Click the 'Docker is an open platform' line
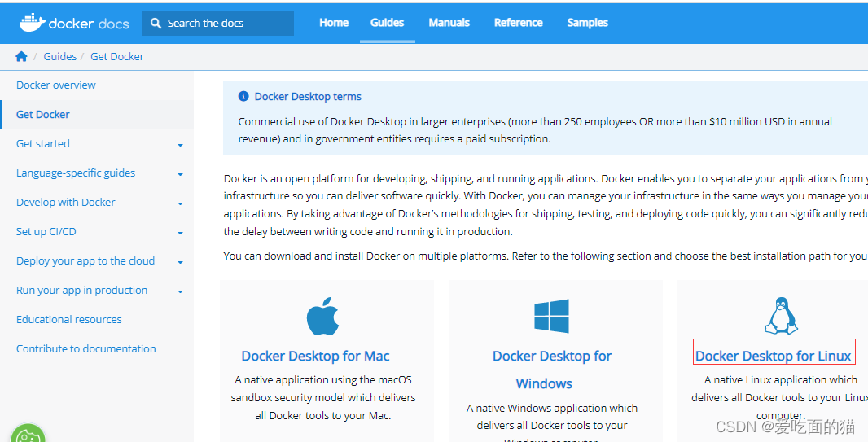The height and width of the screenshot is (442, 868). 546,179
